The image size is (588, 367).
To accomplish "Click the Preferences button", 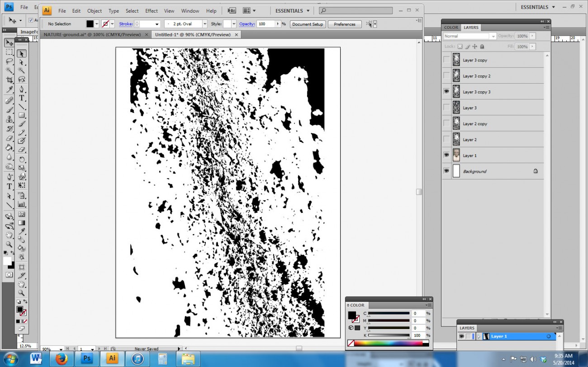I will point(345,24).
